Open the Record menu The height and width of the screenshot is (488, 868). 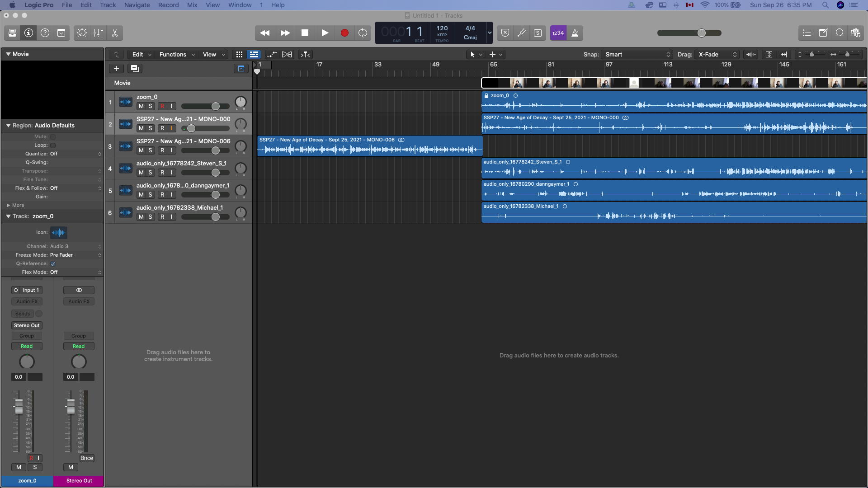tap(168, 5)
